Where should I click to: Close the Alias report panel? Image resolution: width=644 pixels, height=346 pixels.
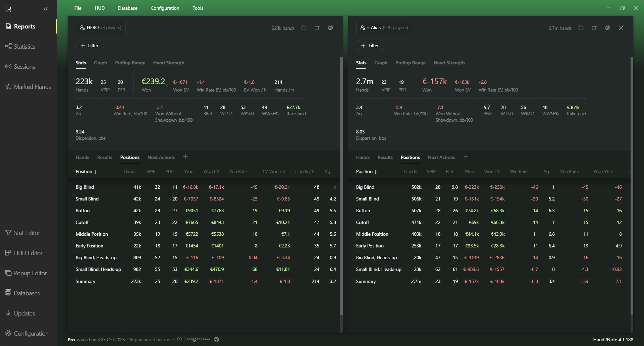point(621,28)
